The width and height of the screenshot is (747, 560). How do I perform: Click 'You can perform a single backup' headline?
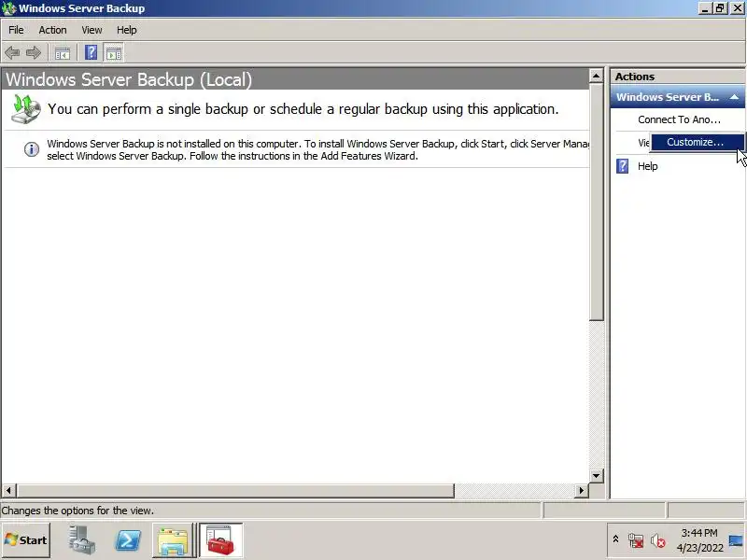pos(303,109)
